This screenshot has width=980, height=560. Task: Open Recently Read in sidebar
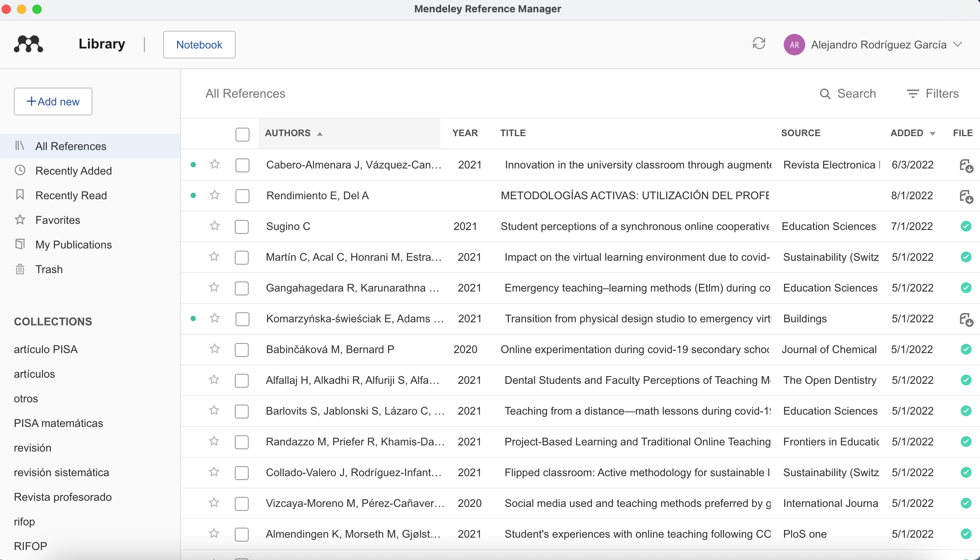point(90,195)
